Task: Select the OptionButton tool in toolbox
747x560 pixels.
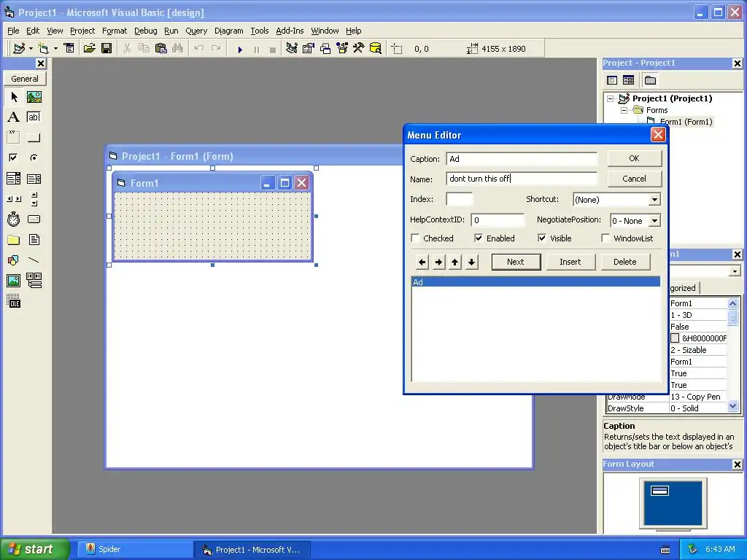Action: [34, 157]
